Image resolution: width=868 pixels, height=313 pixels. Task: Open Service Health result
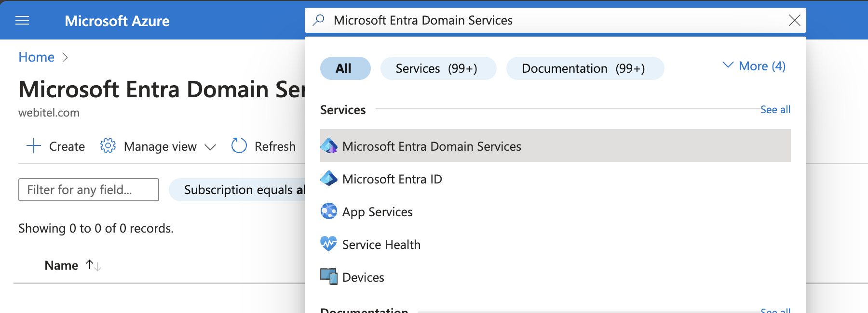pos(556,244)
